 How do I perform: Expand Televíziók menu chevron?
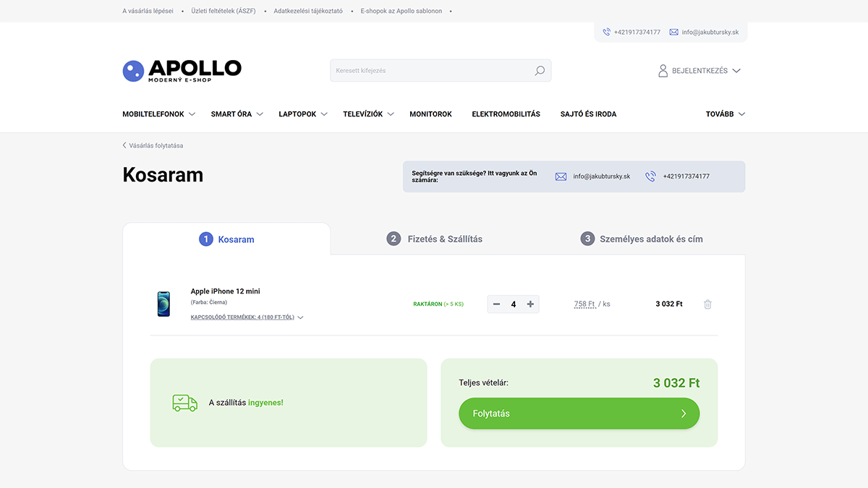(x=391, y=114)
